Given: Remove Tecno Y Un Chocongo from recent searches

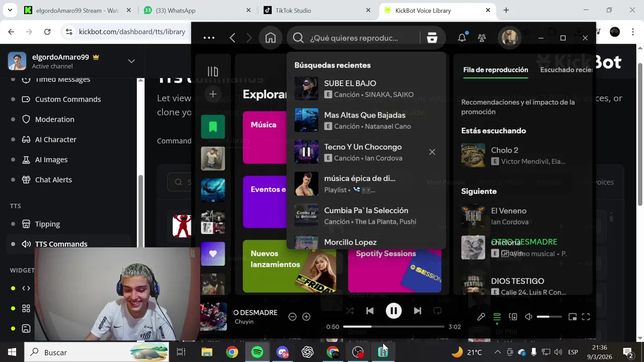Looking at the screenshot, I should (x=432, y=152).
